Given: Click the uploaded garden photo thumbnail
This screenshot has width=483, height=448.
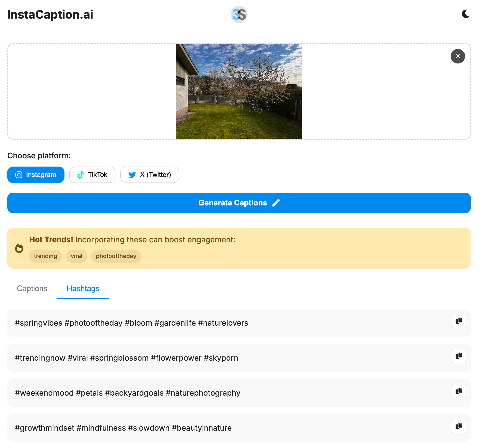Looking at the screenshot, I should coord(239,91).
